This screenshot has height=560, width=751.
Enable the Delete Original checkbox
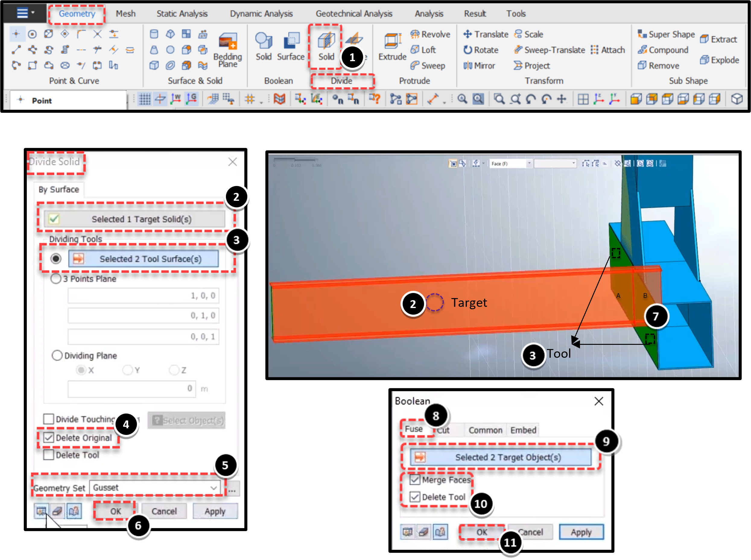[x=49, y=437]
